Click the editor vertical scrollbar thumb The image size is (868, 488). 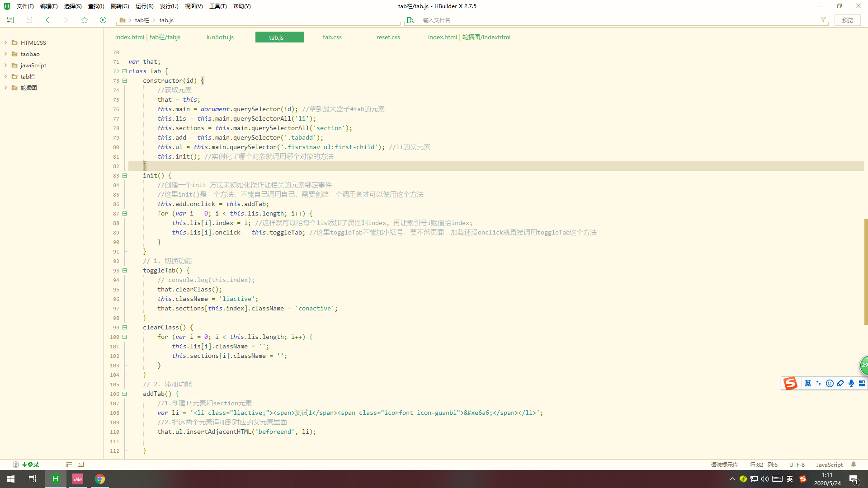[866, 272]
